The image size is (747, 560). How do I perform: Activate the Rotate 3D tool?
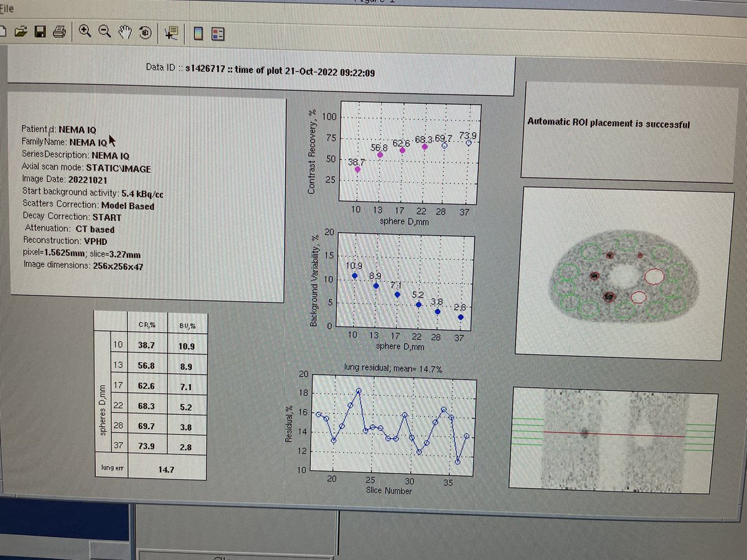tap(145, 33)
